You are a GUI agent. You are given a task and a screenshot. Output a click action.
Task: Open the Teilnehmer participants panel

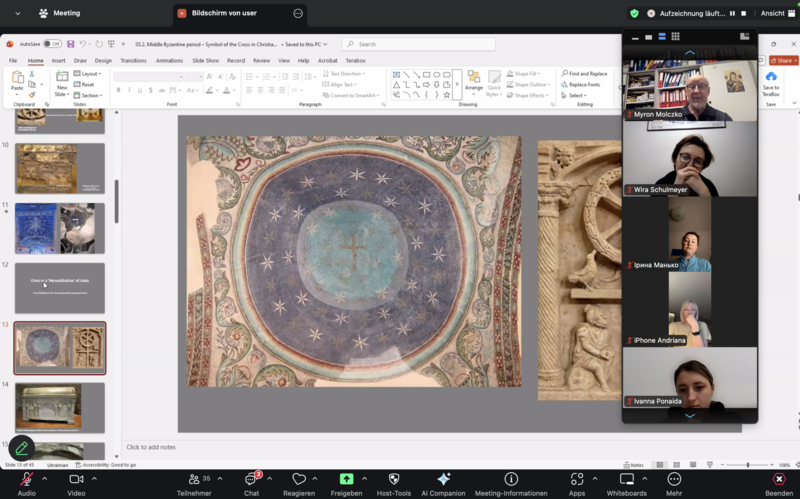pyautogui.click(x=193, y=479)
